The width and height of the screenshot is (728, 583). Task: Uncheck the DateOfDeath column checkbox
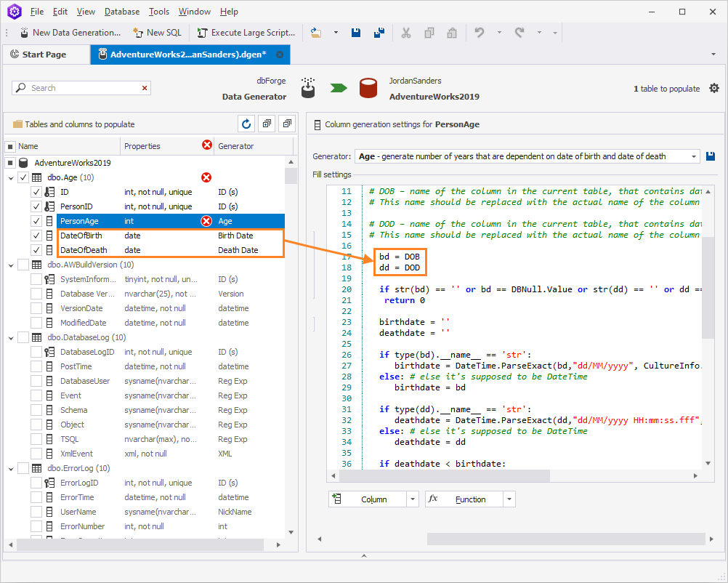click(x=36, y=250)
